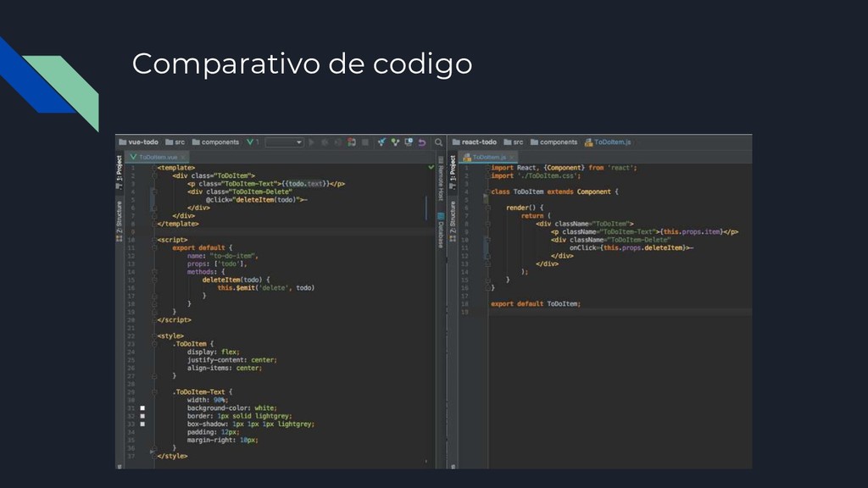Viewport: 868px width, 488px height.
Task: Click the 'justify-content: center;' line
Action: pyautogui.click(x=232, y=360)
